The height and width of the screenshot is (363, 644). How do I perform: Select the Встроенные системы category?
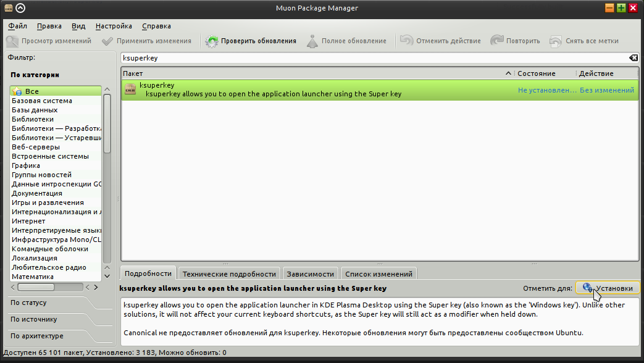click(56, 156)
